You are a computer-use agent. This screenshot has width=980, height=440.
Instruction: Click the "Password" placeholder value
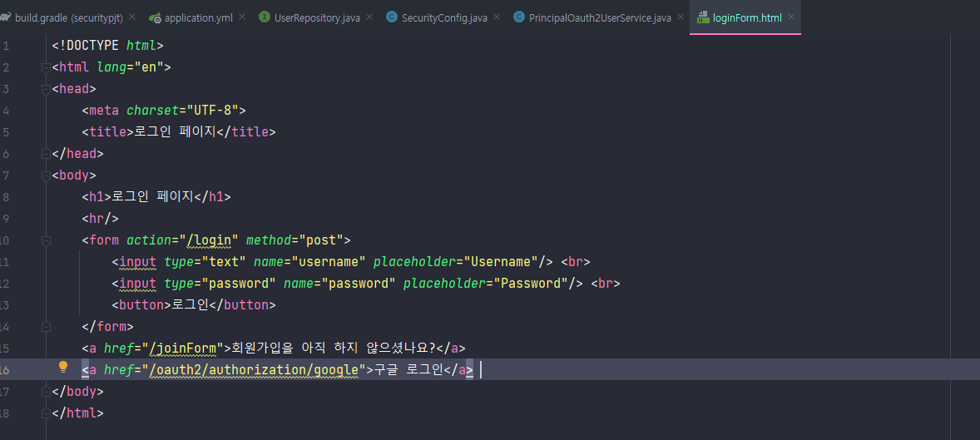pyautogui.click(x=531, y=283)
